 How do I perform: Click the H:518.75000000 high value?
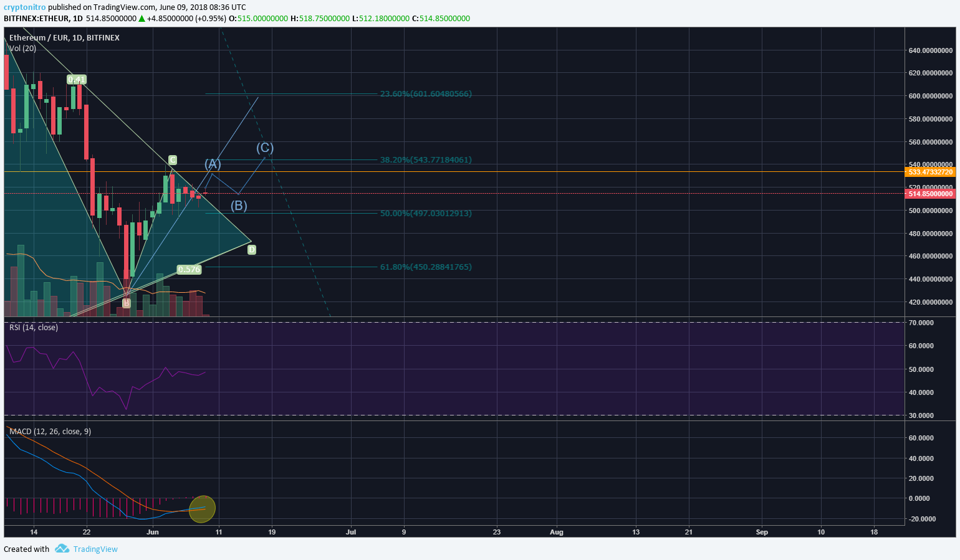[320, 19]
